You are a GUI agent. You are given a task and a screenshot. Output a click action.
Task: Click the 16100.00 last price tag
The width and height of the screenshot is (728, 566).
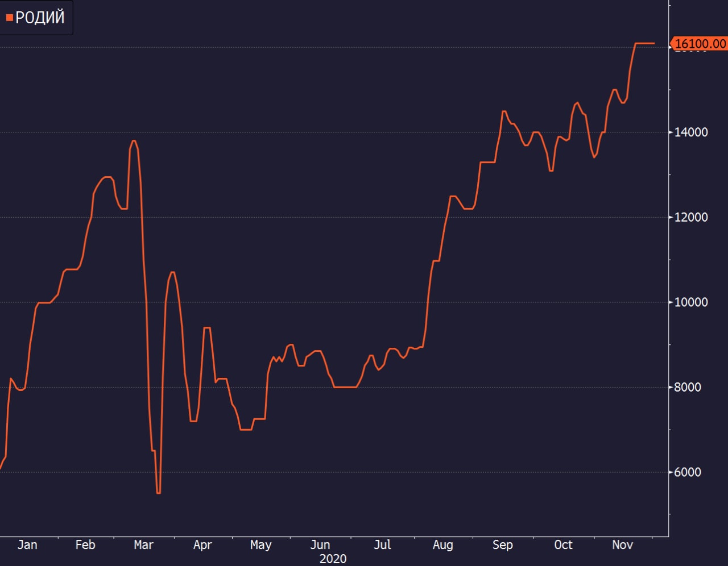click(x=699, y=44)
